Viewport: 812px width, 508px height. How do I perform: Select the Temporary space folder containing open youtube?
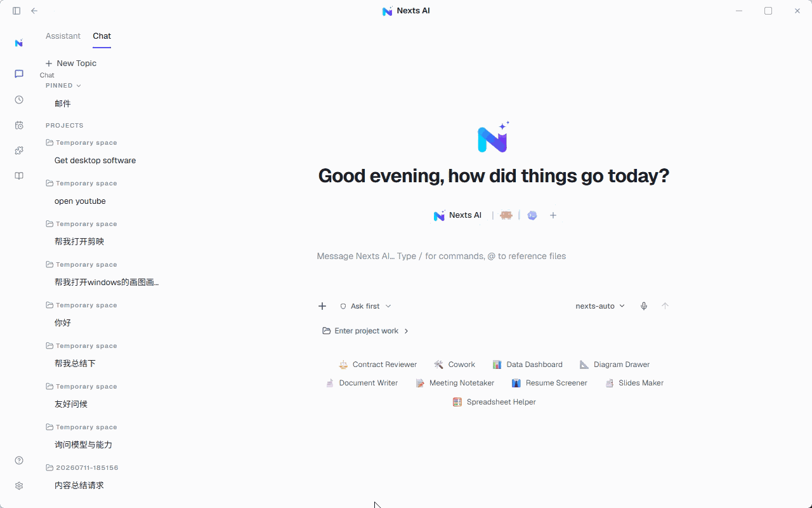click(82, 184)
